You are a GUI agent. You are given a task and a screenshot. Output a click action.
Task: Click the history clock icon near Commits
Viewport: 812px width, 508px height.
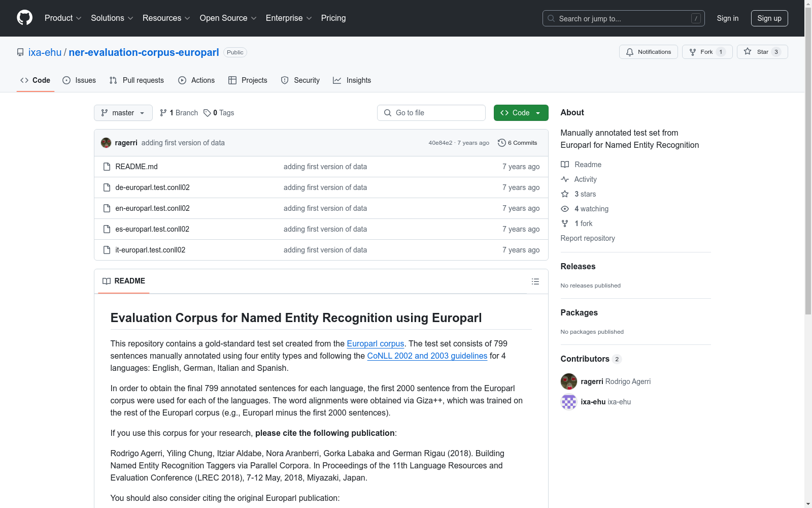tap(502, 143)
